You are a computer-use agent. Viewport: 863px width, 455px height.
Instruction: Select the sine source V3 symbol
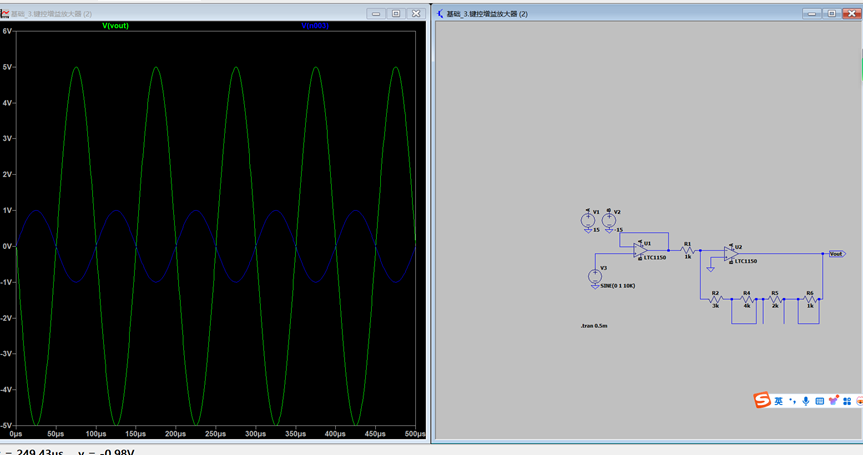click(595, 276)
